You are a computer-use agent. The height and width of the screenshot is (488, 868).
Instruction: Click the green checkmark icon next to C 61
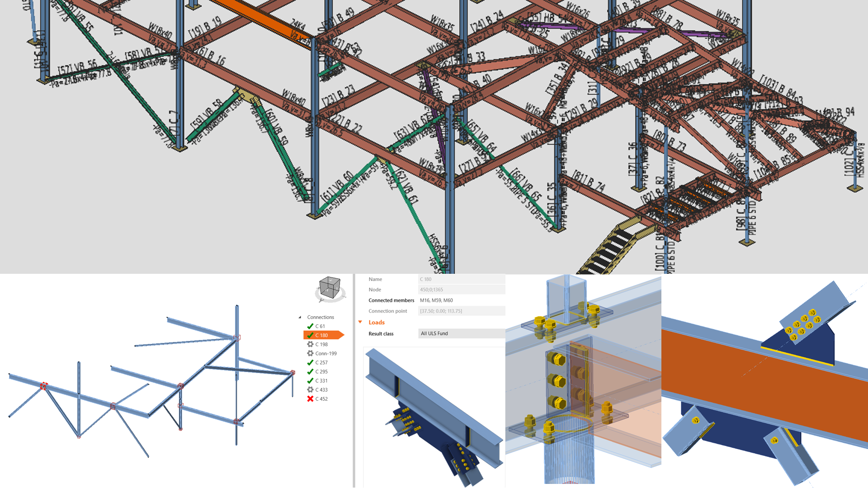point(310,326)
